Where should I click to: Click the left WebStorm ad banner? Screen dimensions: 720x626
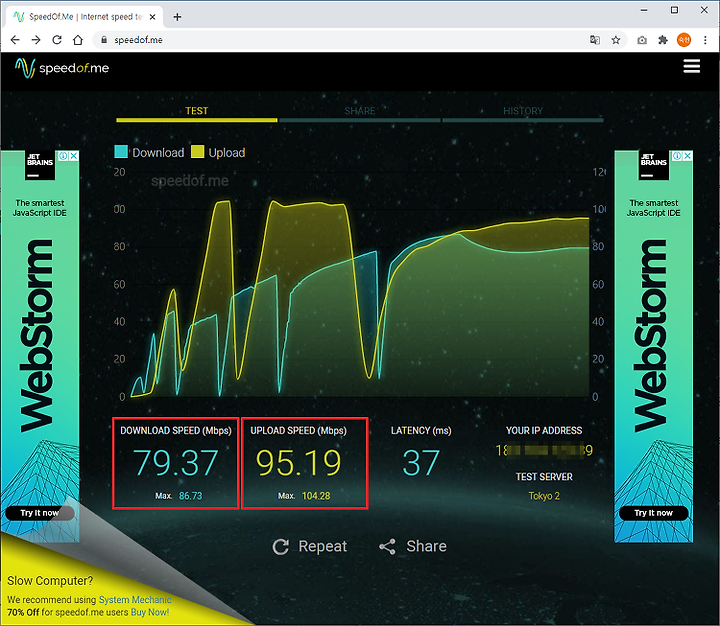click(40, 346)
